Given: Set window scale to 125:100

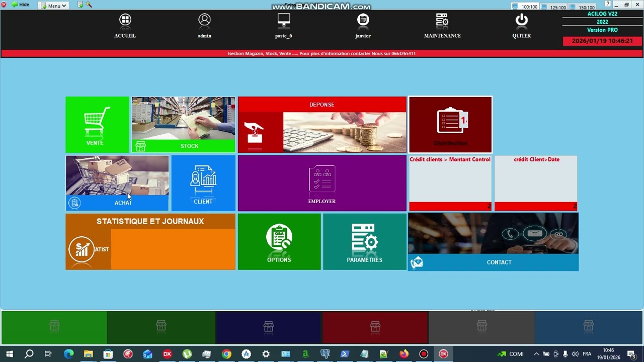Looking at the screenshot, I should (553, 7).
